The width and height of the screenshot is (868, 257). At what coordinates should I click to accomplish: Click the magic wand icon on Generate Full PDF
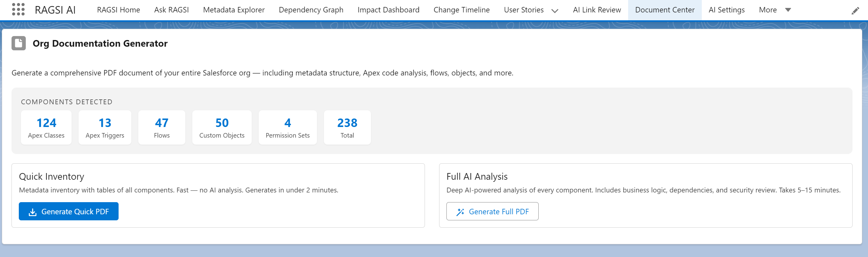pyautogui.click(x=460, y=212)
